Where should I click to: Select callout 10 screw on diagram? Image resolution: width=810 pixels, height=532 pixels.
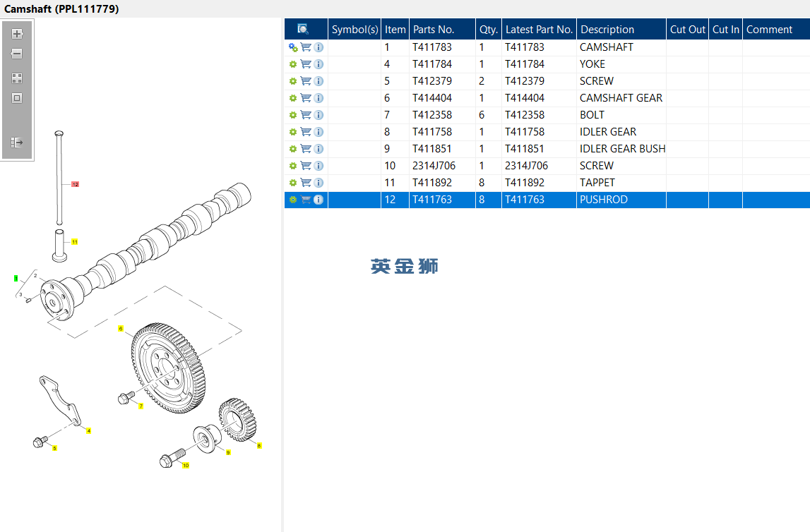[x=186, y=466]
